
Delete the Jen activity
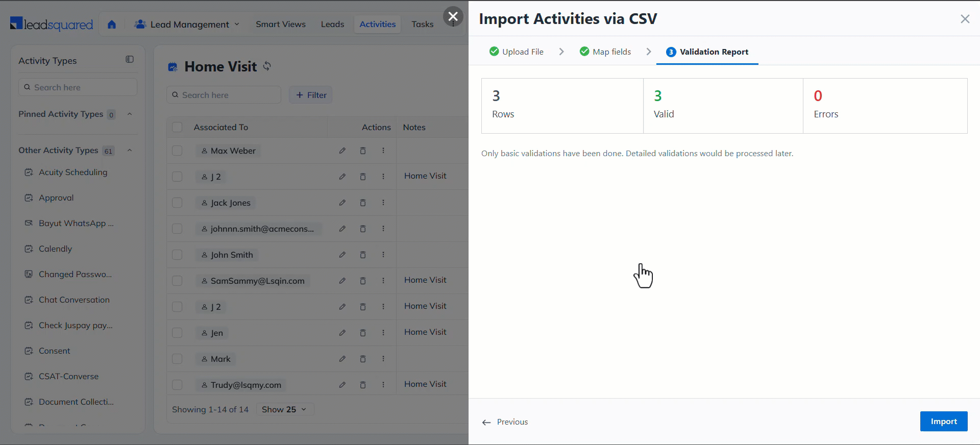pos(363,333)
